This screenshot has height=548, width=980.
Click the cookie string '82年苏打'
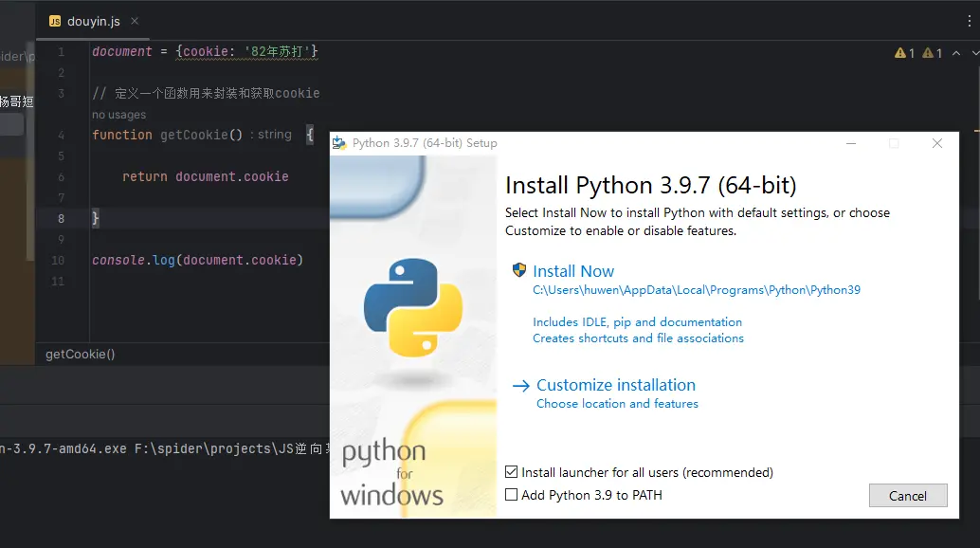pos(277,51)
